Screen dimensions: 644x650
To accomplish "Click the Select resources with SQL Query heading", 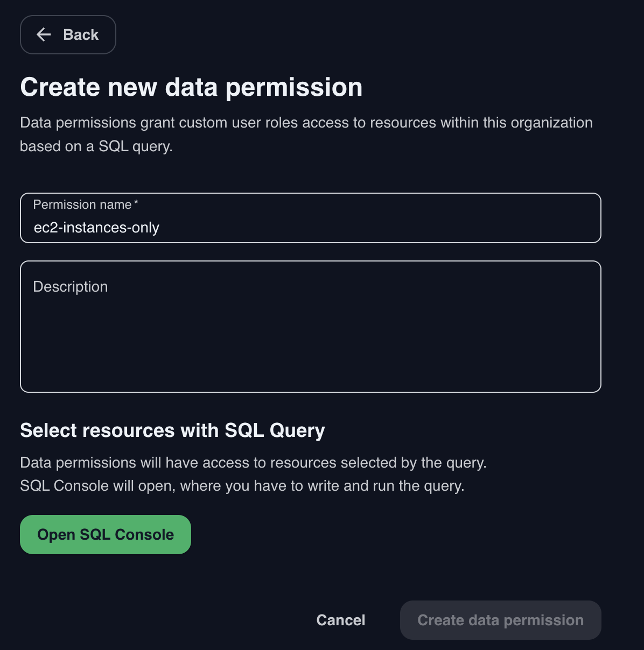I will tap(172, 430).
